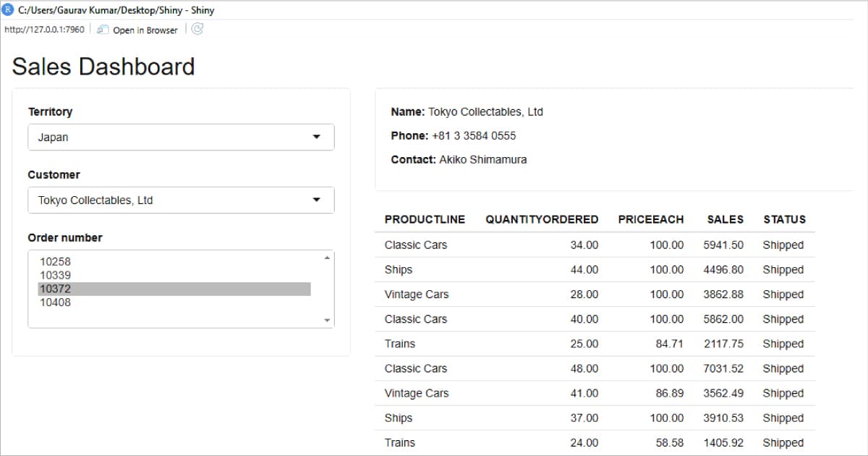Click the SALES column header
868x456 pixels.
[x=725, y=219]
